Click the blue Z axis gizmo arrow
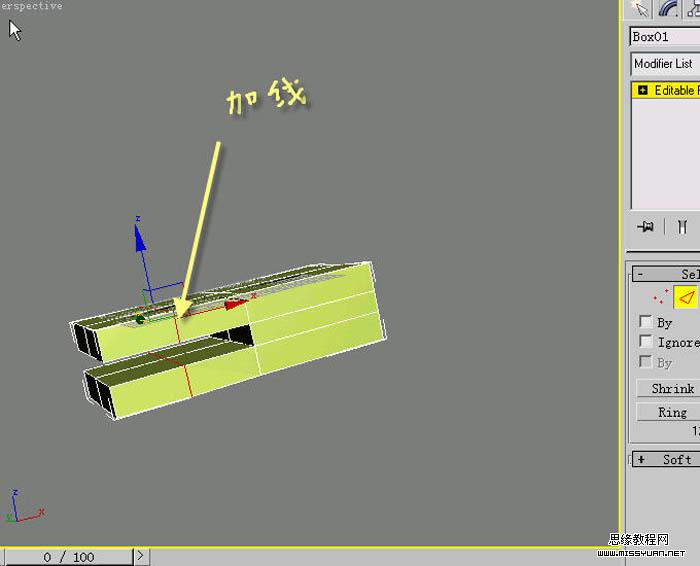This screenshot has width=700, height=566. (x=140, y=237)
